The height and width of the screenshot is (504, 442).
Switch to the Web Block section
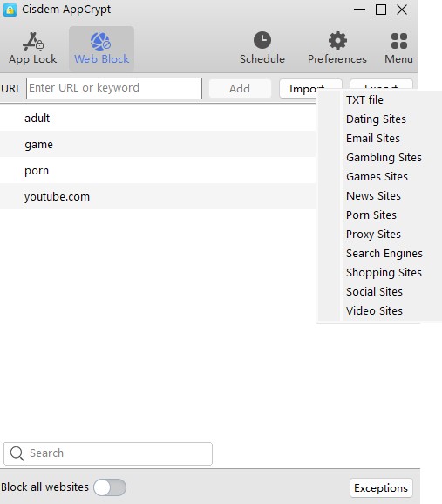click(102, 49)
